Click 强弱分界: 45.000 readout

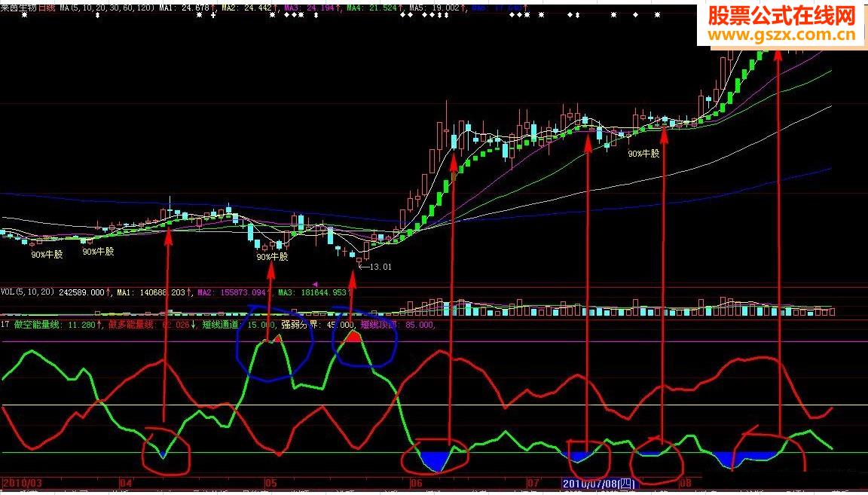[x=318, y=325]
